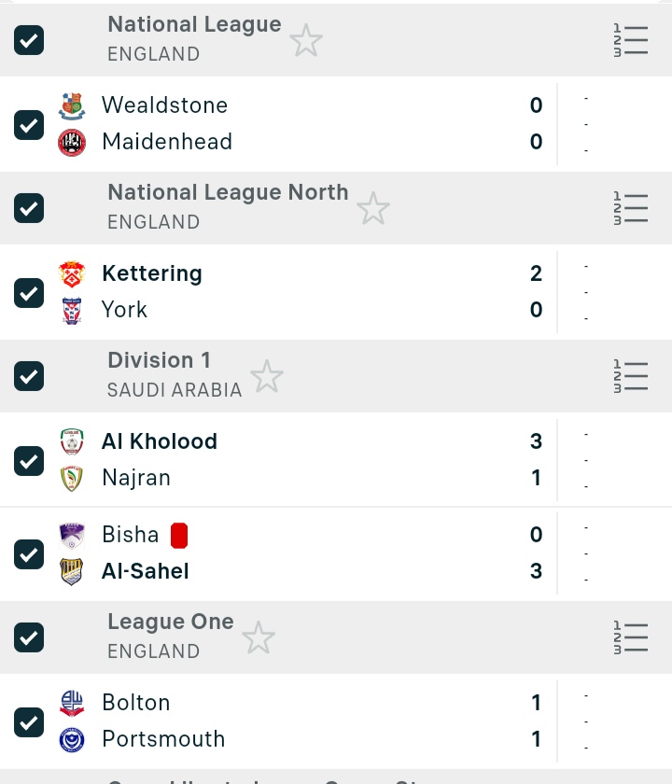Star the National League North competition
This screenshot has width=672, height=784.
click(x=372, y=209)
